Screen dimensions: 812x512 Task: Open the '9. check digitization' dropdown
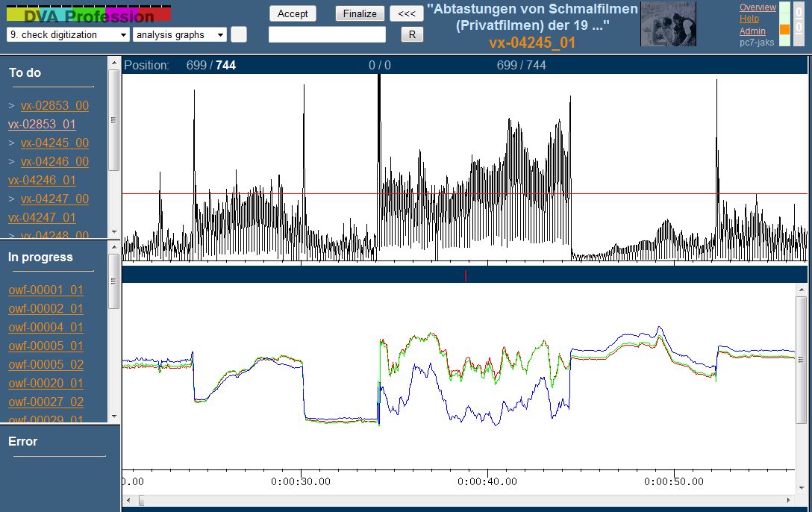(68, 35)
